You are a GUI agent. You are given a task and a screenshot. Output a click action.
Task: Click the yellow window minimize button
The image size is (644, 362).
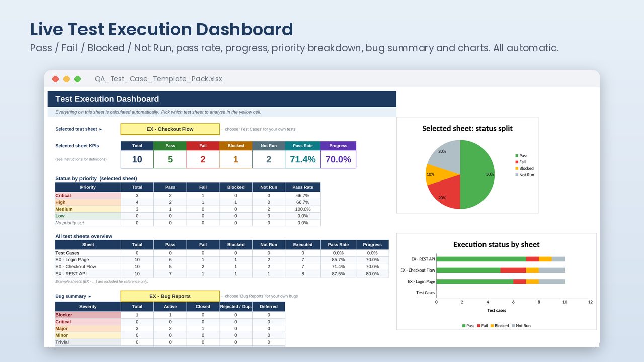coord(66,79)
